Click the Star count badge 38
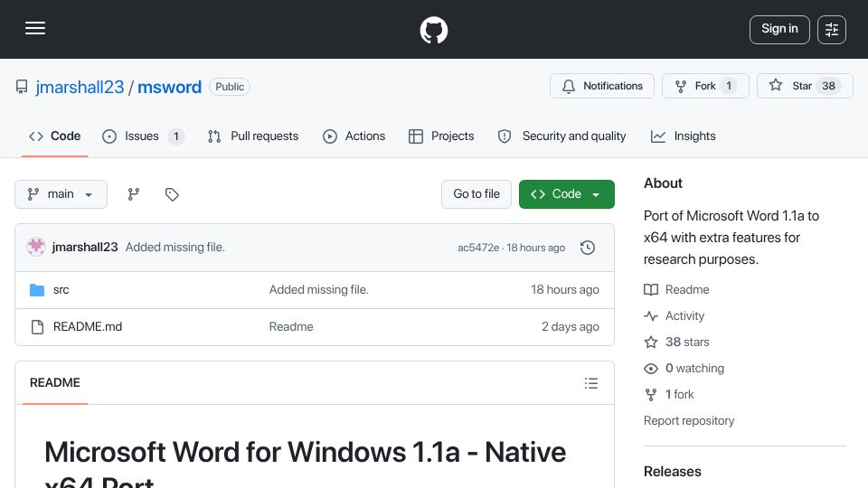Image resolution: width=868 pixels, height=488 pixels. click(828, 86)
